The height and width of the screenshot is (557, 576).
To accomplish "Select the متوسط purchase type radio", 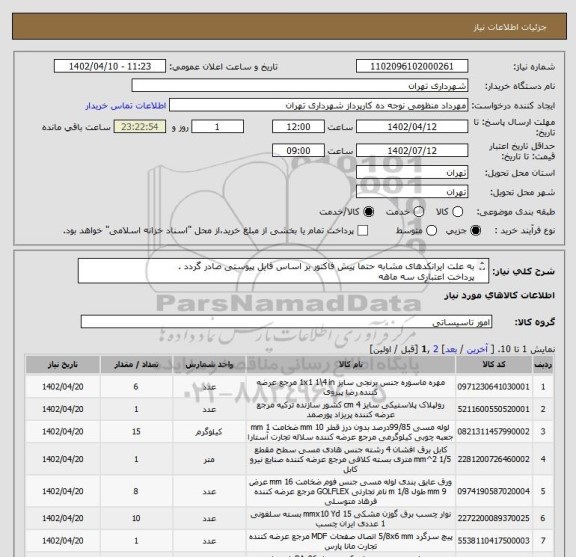I will click(x=431, y=231).
